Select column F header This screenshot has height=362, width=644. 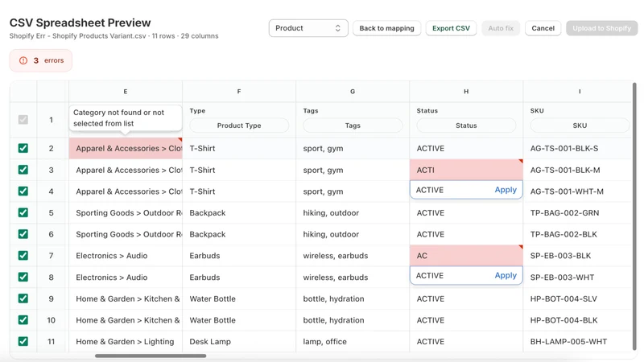click(239, 92)
